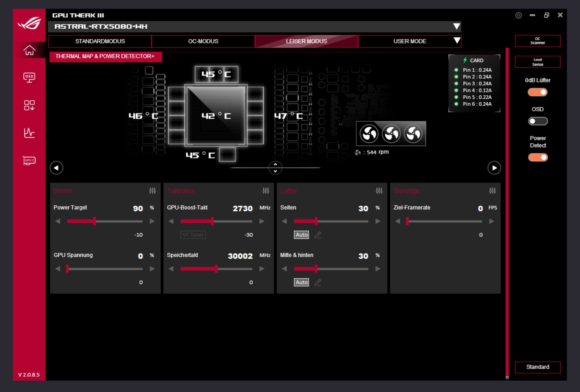The image size is (580, 392).
Task: Turn off the Power Detect toggle
Action: coord(538,157)
